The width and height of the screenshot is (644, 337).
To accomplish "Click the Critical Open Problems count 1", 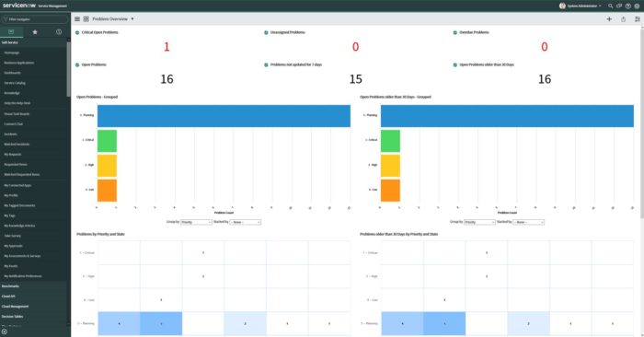I will click(167, 47).
